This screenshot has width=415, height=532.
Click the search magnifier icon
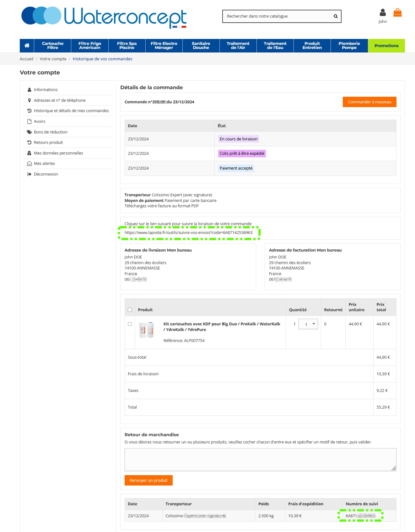point(336,16)
